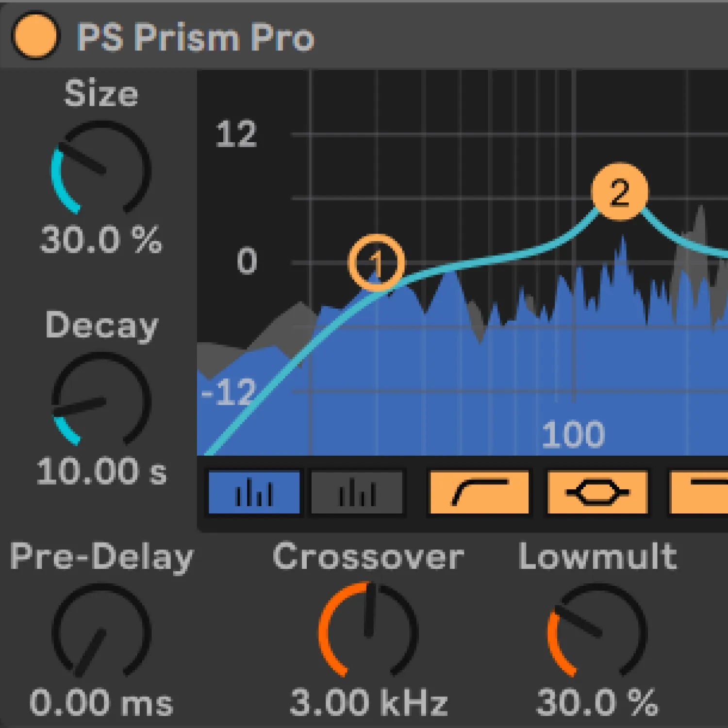Image resolution: width=728 pixels, height=728 pixels.
Task: Click the partially visible third filter button
Action: pos(700,492)
